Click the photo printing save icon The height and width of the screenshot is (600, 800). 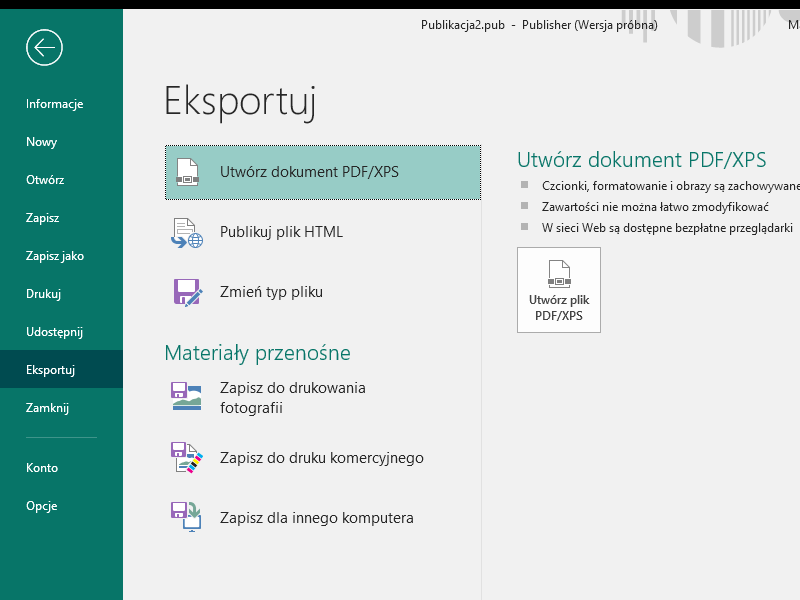coord(186,396)
